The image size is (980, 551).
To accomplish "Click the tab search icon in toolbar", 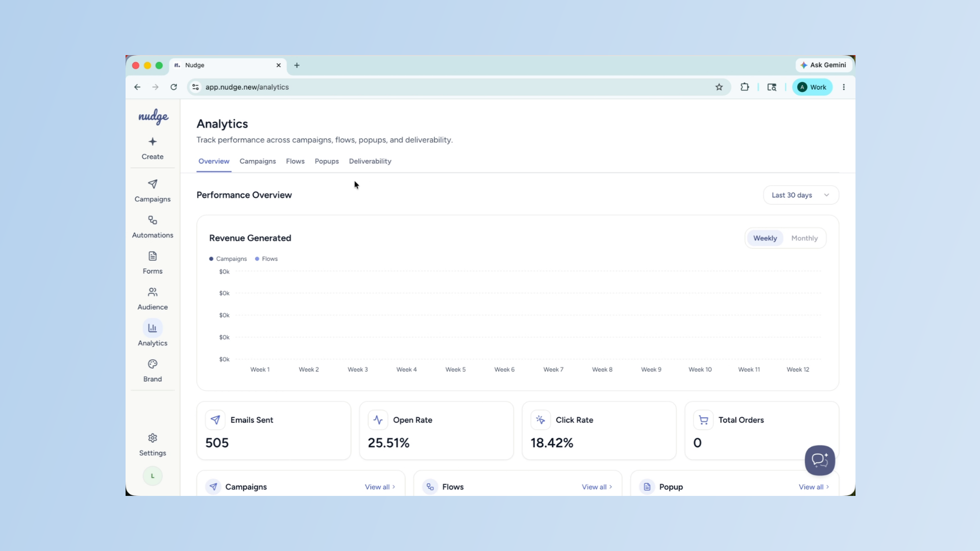I will coord(772,87).
